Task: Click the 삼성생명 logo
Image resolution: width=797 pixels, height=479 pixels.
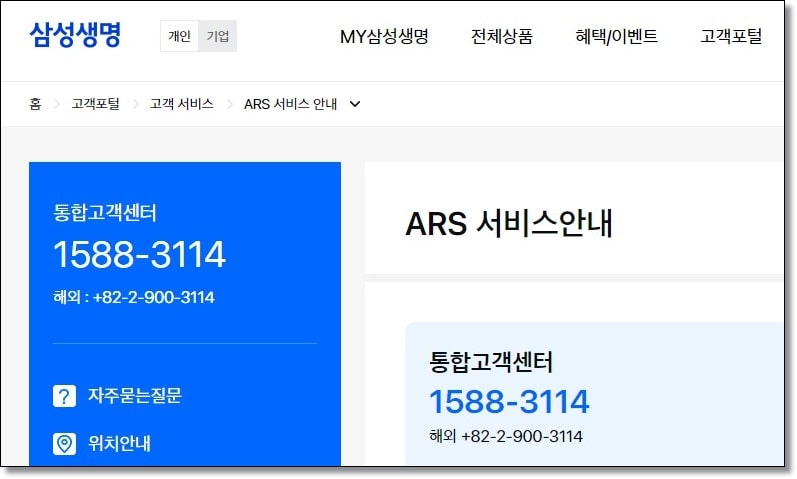Action: tap(75, 35)
